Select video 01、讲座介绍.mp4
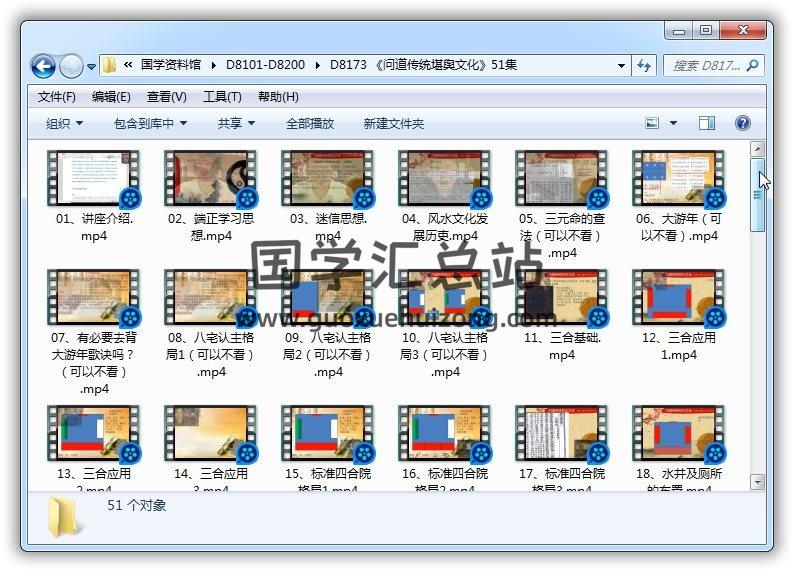This screenshot has width=794, height=572. 94,197
